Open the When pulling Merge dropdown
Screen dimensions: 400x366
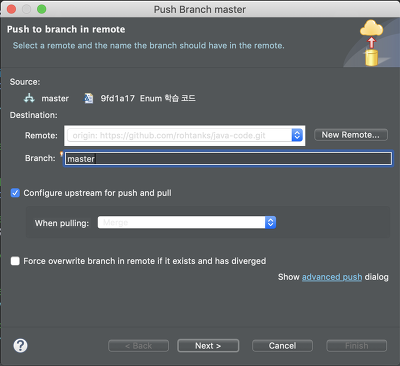point(187,222)
